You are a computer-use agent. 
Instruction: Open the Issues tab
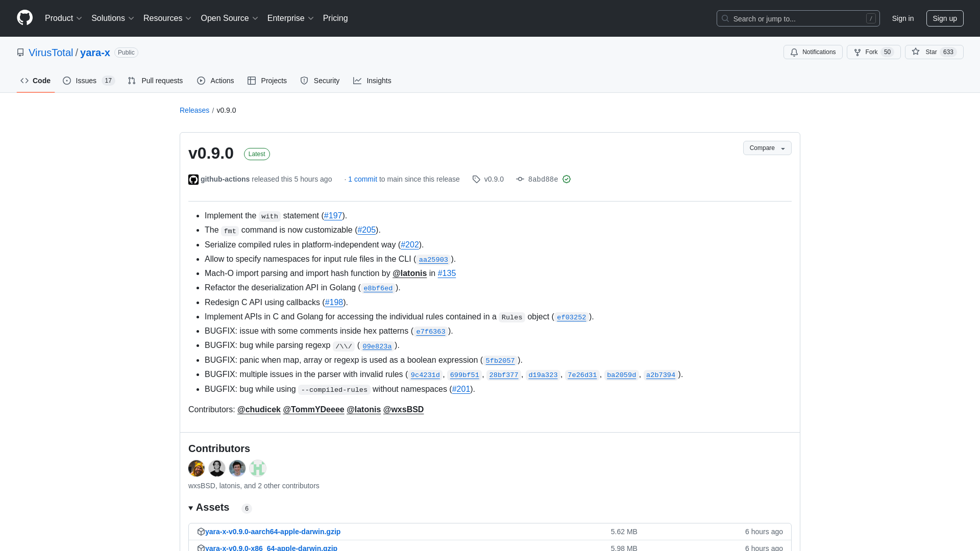point(89,81)
